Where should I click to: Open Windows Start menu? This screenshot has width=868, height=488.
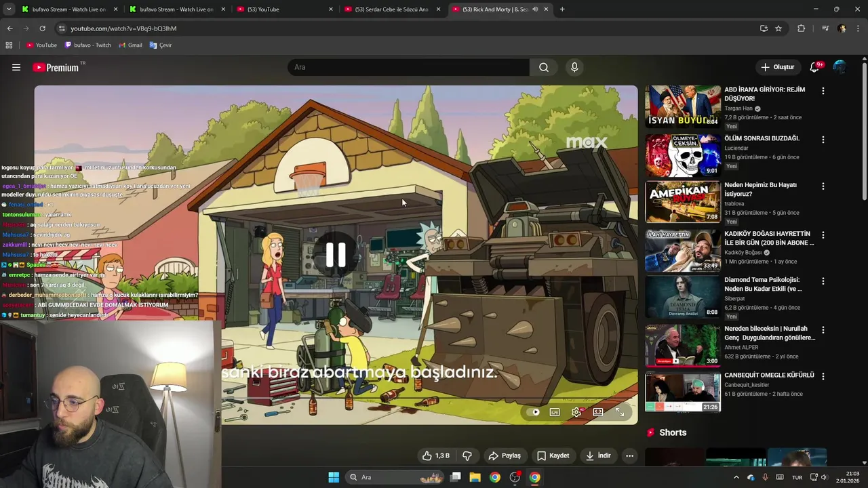tap(334, 477)
